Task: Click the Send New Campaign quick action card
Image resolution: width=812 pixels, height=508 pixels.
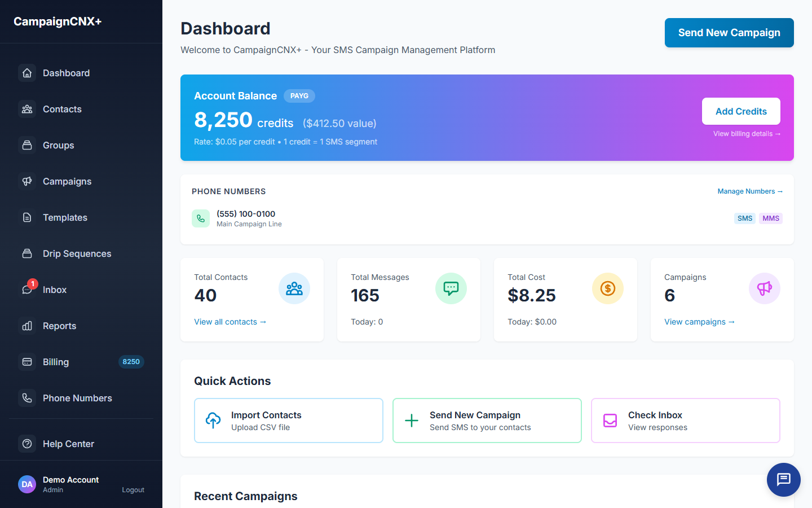Action: tap(487, 421)
